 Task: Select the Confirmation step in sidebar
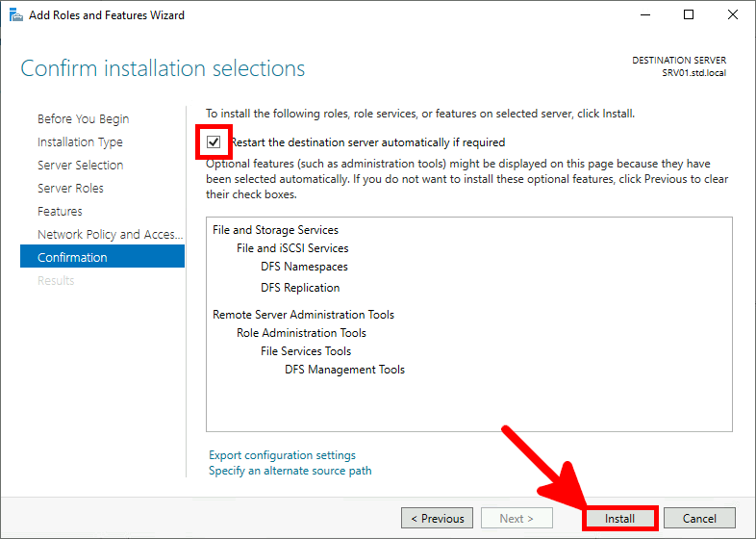(72, 258)
